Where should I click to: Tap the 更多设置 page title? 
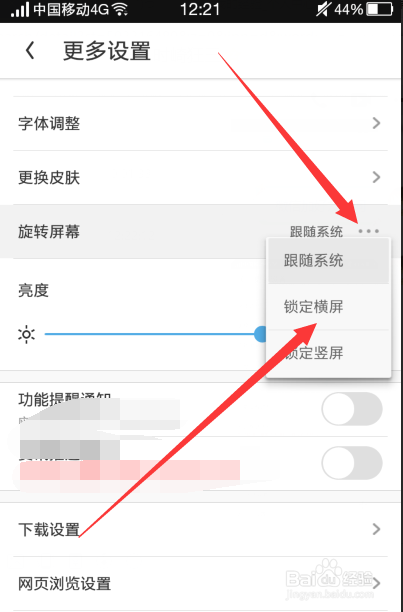pyautogui.click(x=107, y=51)
